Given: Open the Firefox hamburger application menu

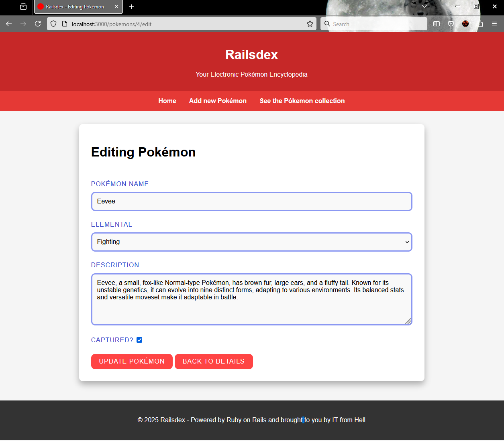Looking at the screenshot, I should tap(494, 24).
